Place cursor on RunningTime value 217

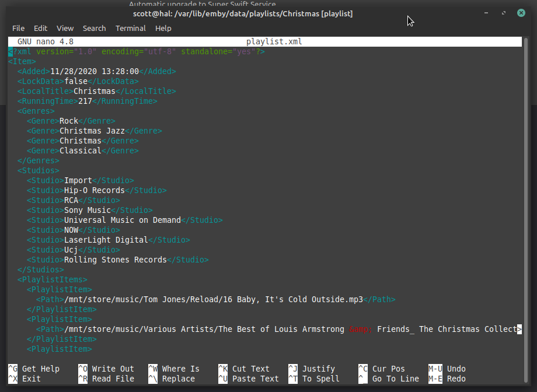(85, 101)
